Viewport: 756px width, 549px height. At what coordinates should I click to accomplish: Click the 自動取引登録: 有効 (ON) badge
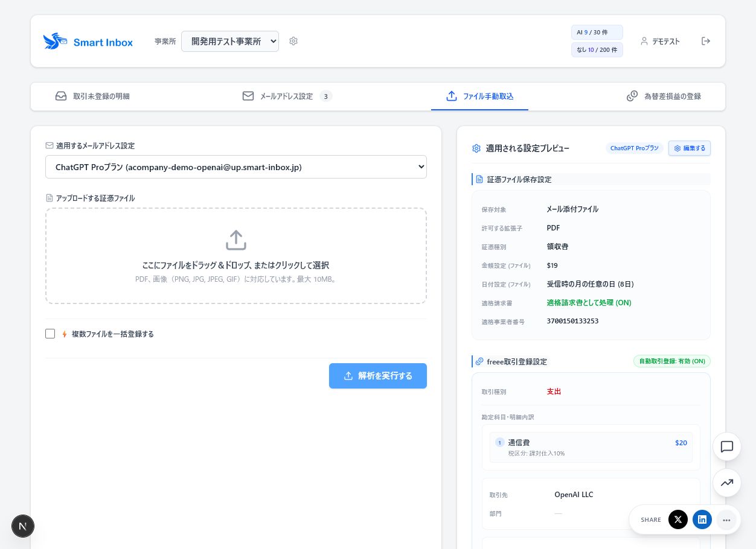[x=672, y=361]
